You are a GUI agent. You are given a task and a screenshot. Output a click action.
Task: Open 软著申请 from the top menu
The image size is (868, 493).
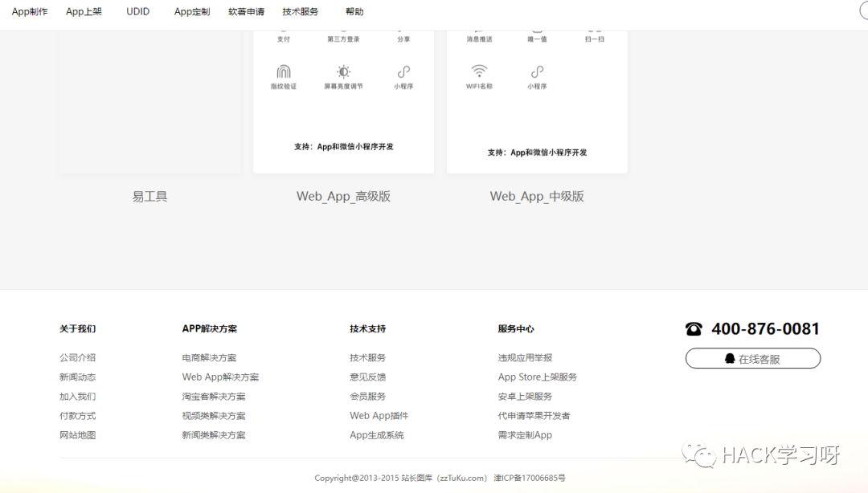[x=246, y=12]
